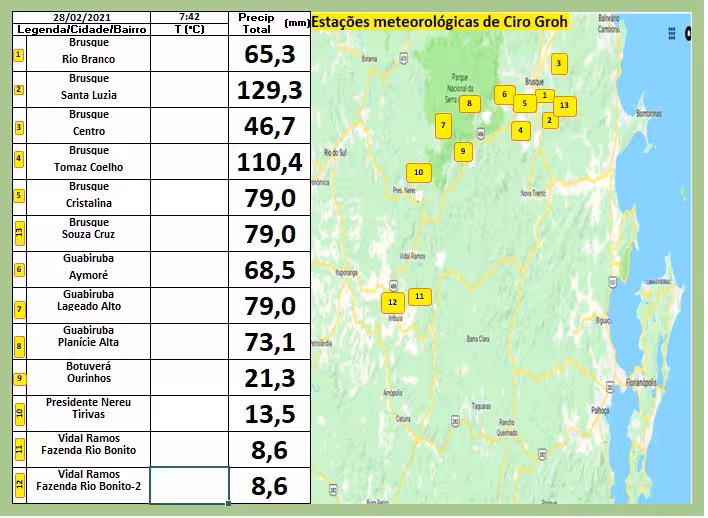The image size is (708, 518).
Task: Click station marker 11 on the map
Action: point(420,296)
